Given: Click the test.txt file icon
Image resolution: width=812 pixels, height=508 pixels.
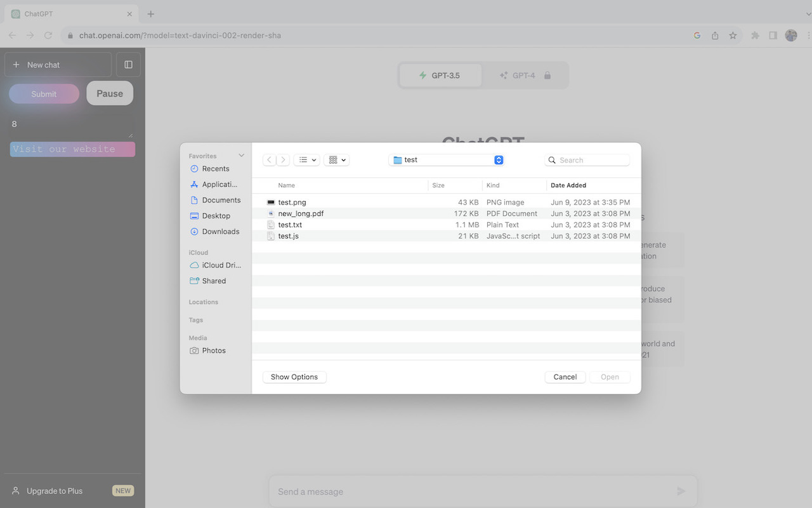Looking at the screenshot, I should tap(271, 225).
